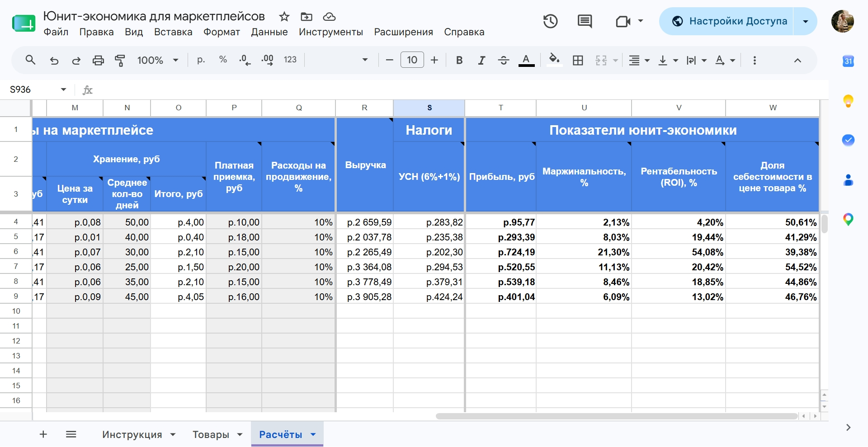Add a new sheet

tap(43, 434)
